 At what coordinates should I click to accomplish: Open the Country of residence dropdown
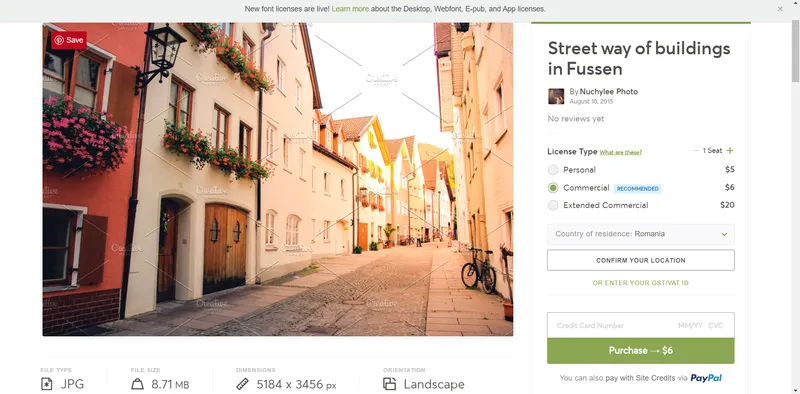641,234
